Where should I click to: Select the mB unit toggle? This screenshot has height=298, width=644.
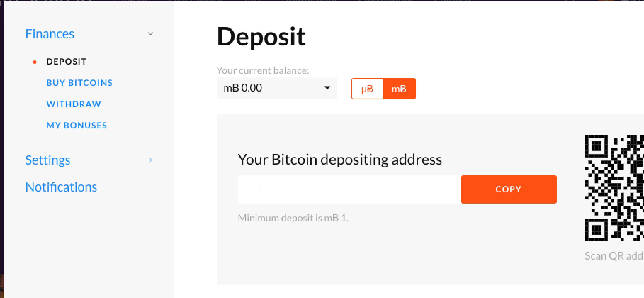[399, 89]
